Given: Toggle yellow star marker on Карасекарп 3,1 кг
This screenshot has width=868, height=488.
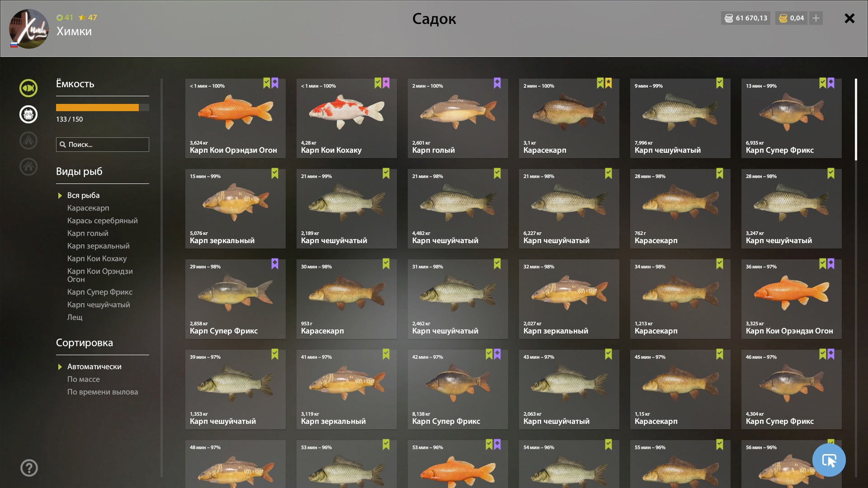Looking at the screenshot, I should point(609,83).
